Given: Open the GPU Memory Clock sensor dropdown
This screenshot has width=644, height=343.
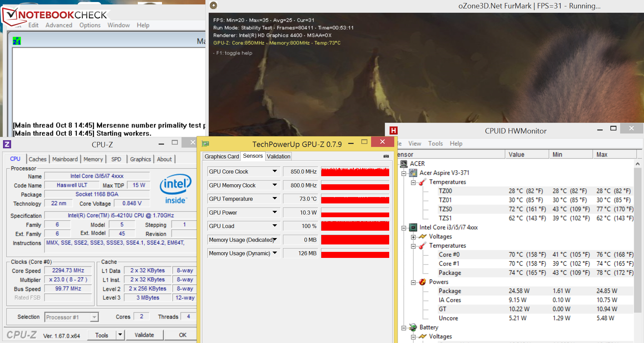Looking at the screenshot, I should (275, 185).
